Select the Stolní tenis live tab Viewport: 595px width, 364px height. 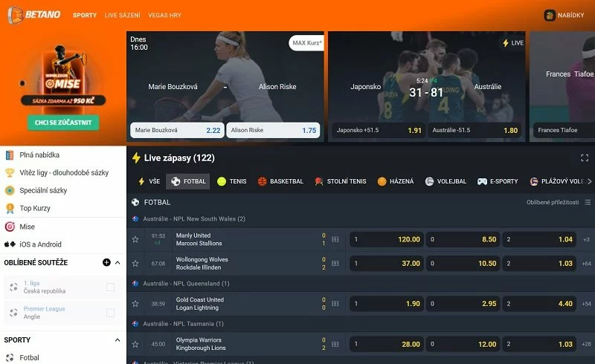point(341,181)
